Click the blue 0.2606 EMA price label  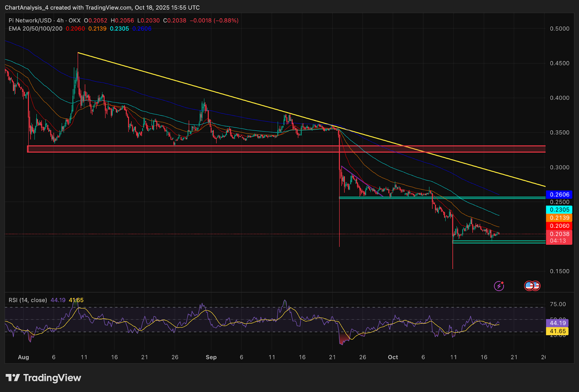click(x=559, y=195)
